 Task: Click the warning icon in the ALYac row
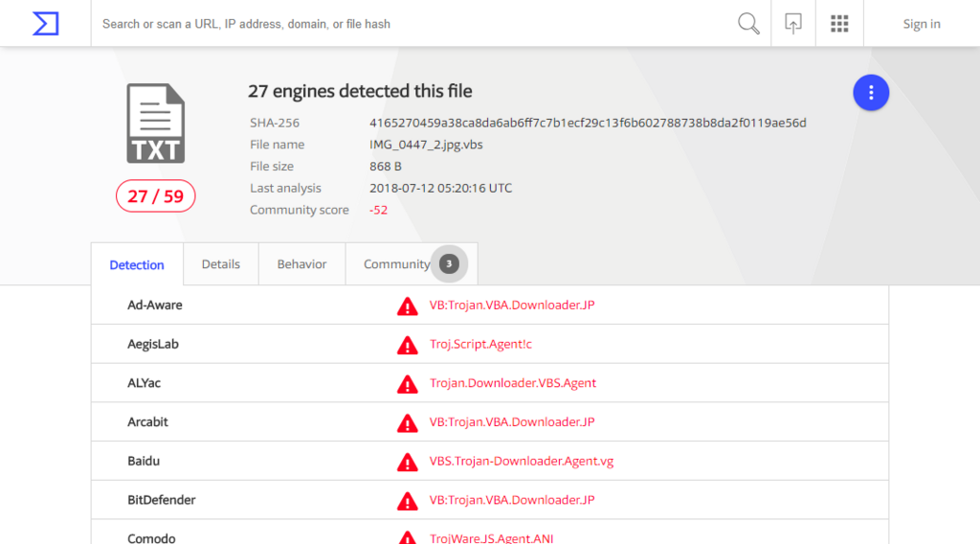coord(408,384)
